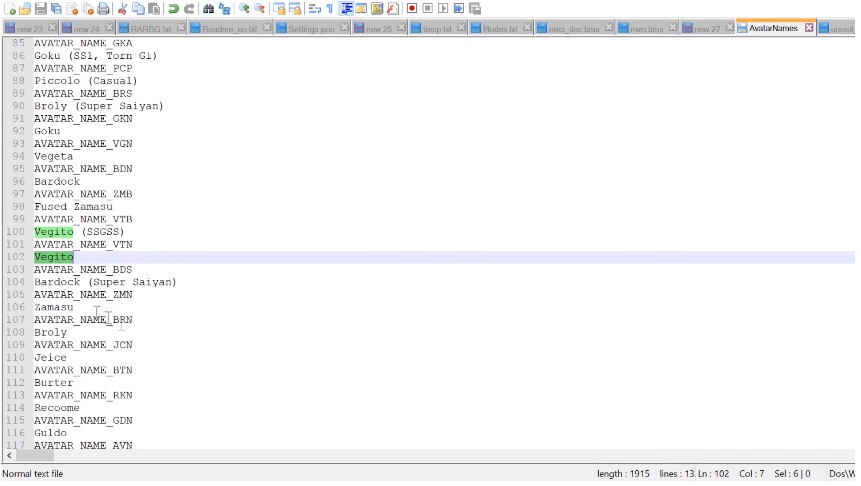This screenshot has width=861, height=486.
Task: Print the current document
Action: click(103, 8)
